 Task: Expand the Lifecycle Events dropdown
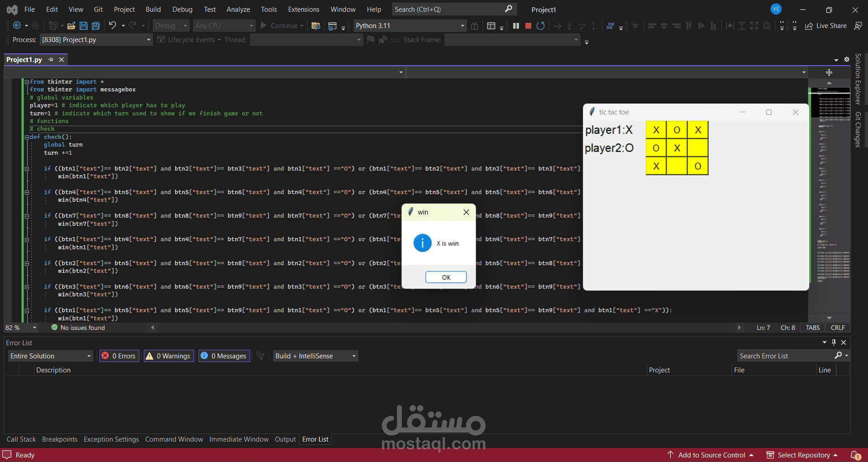(x=219, y=40)
